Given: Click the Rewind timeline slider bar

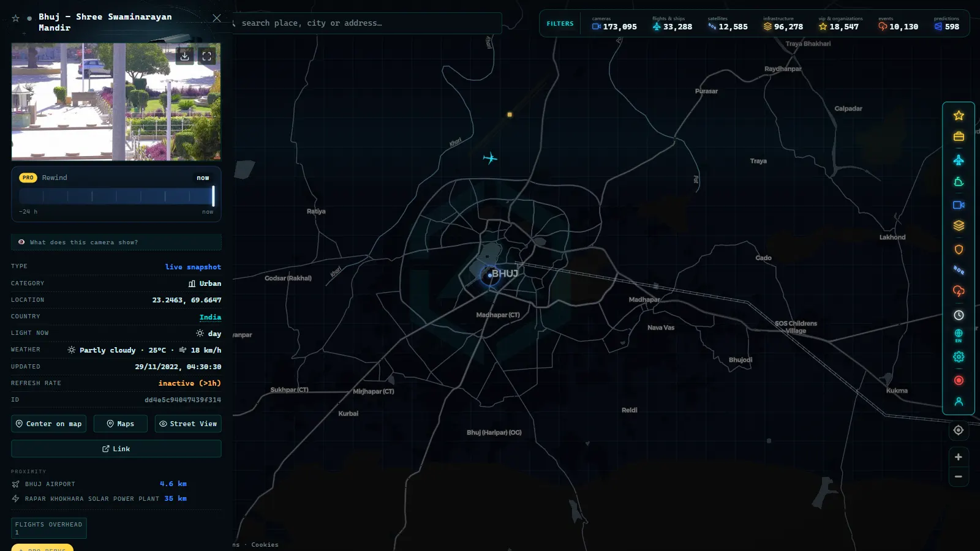Looking at the screenshot, I should coord(116,196).
